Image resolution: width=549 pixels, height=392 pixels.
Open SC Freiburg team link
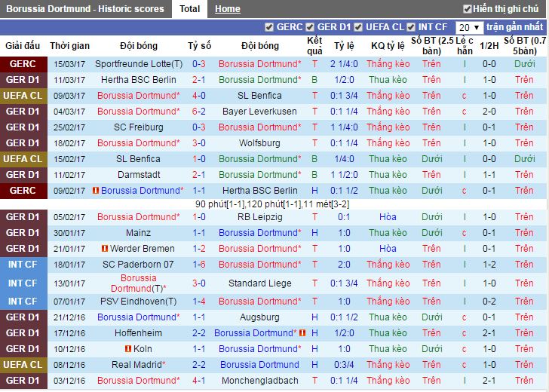[139, 127]
